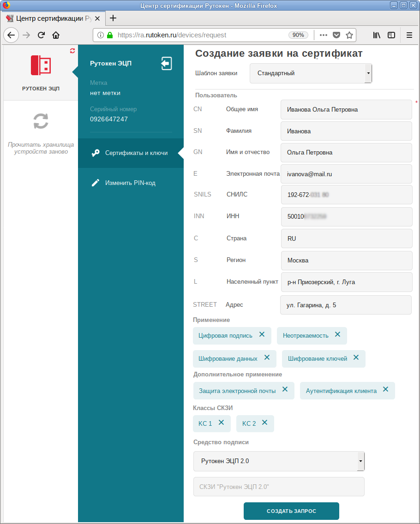Reset the 90% zoom level badge
This screenshot has height=524, width=420.
click(x=298, y=35)
